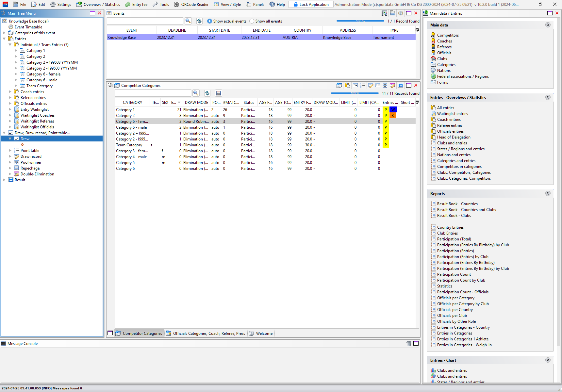The height and width of the screenshot is (392, 562).
Task: Click the Clubs and entries bar chart icon
Action: tap(433, 370)
